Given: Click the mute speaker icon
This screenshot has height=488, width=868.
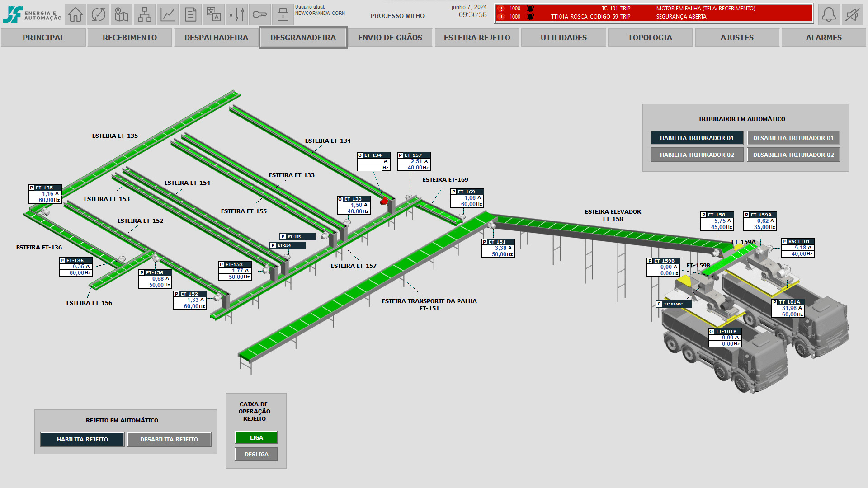Looking at the screenshot, I should pyautogui.click(x=852, y=14).
